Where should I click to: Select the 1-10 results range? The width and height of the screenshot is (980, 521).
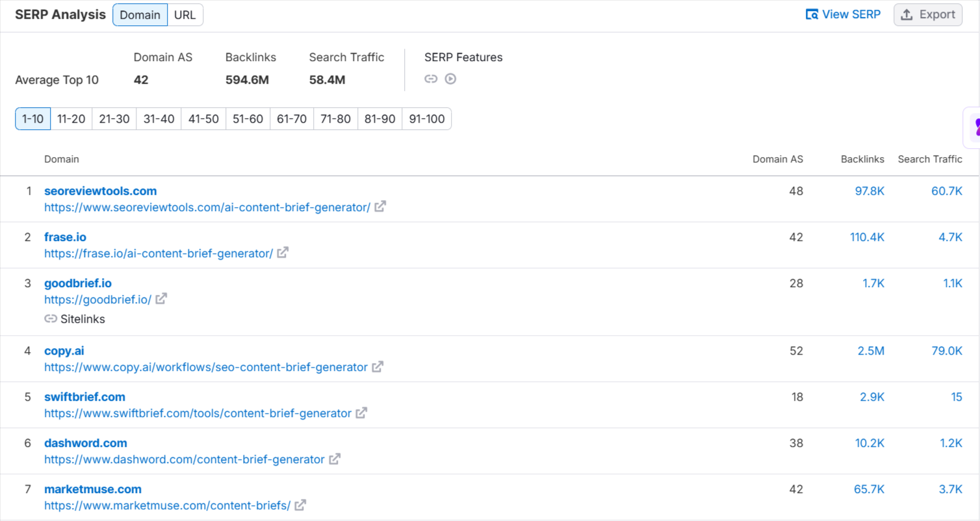click(x=32, y=119)
